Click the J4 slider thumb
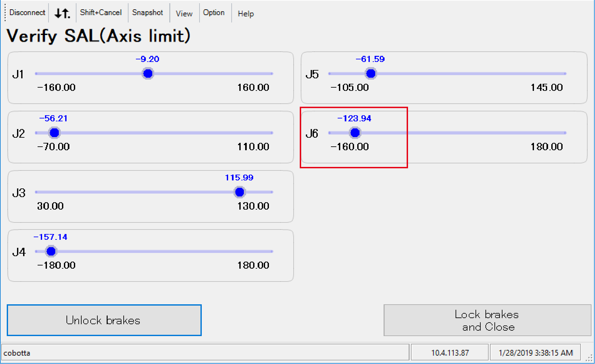This screenshot has height=364, width=595. point(51,251)
